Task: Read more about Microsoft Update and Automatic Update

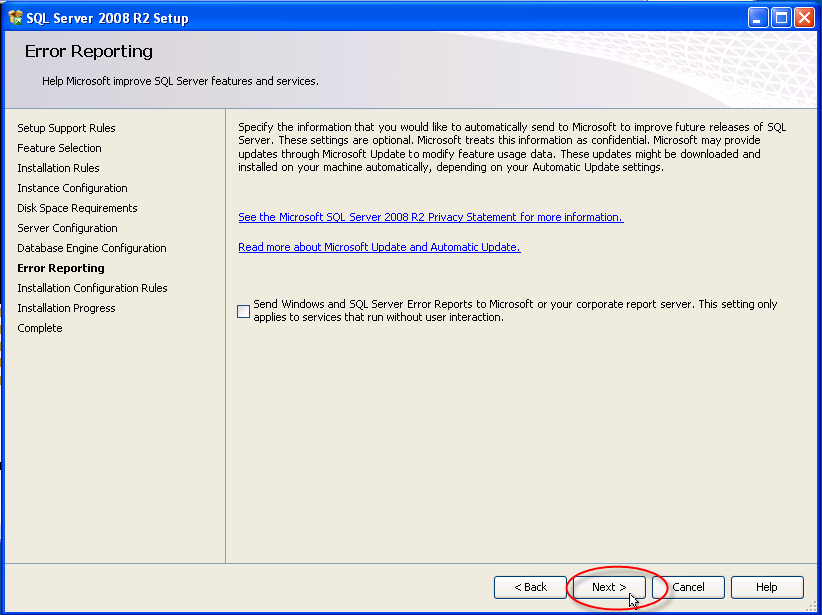Action: pos(380,247)
